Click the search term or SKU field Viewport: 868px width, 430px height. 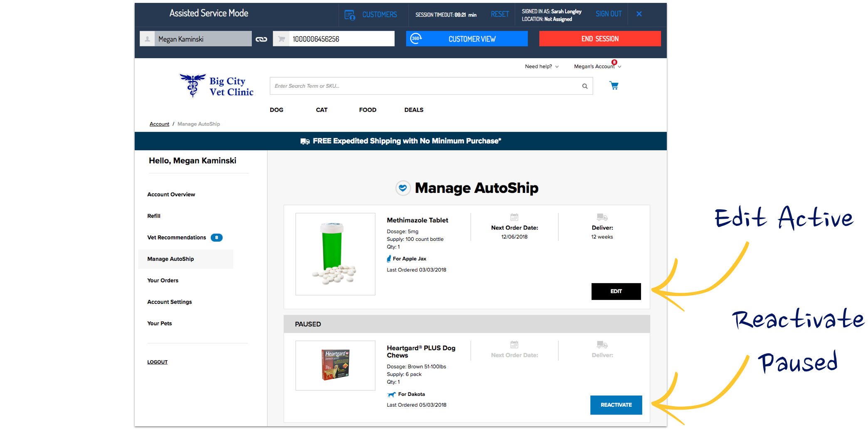coord(432,86)
